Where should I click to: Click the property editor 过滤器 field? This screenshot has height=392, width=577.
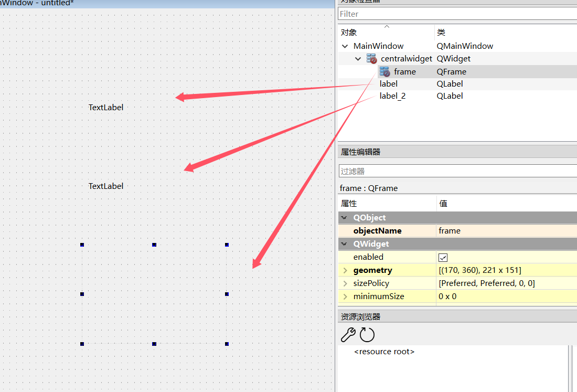(458, 171)
